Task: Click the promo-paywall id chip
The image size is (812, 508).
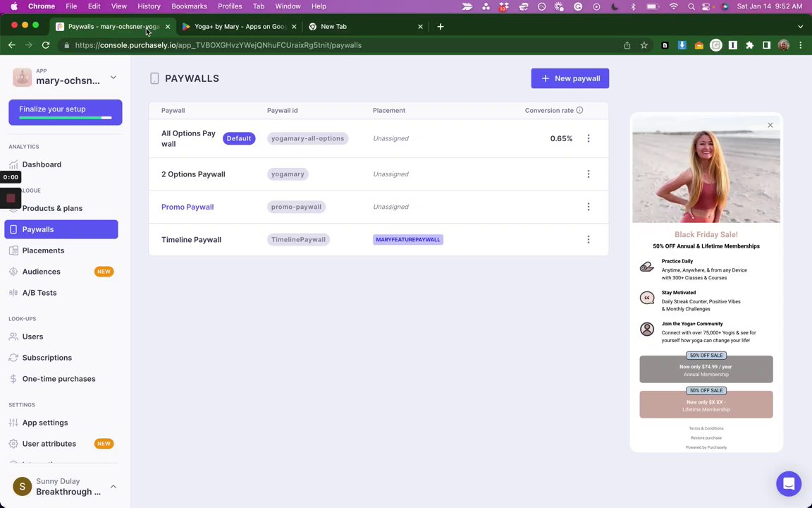Action: [x=296, y=207]
